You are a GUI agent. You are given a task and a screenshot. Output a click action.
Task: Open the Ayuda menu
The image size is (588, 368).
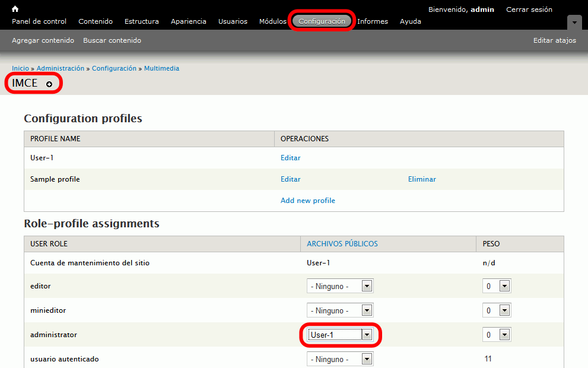tap(410, 21)
